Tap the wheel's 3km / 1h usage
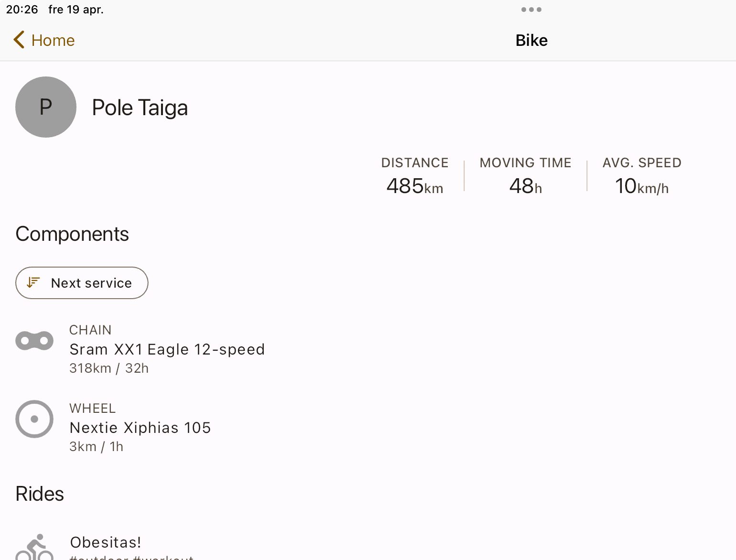Image resolution: width=736 pixels, height=560 pixels. pyautogui.click(x=96, y=447)
